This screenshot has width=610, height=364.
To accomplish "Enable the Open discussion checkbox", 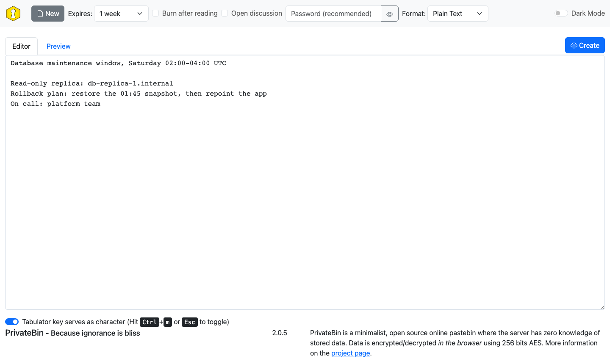I will click(x=225, y=13).
